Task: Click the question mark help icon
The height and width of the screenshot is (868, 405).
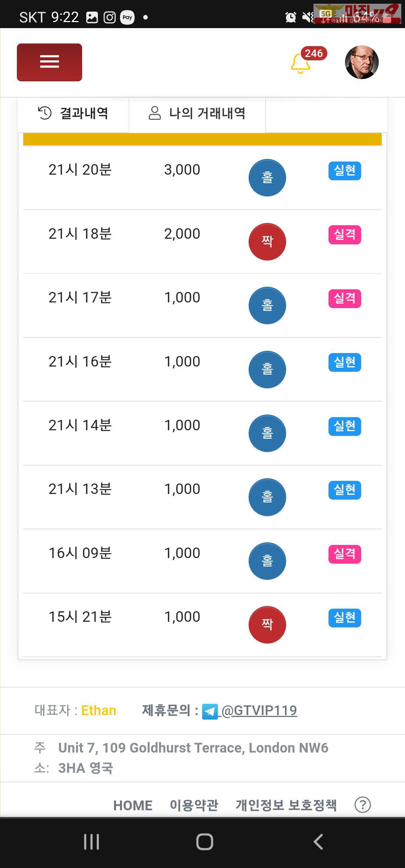Action: 363,805
